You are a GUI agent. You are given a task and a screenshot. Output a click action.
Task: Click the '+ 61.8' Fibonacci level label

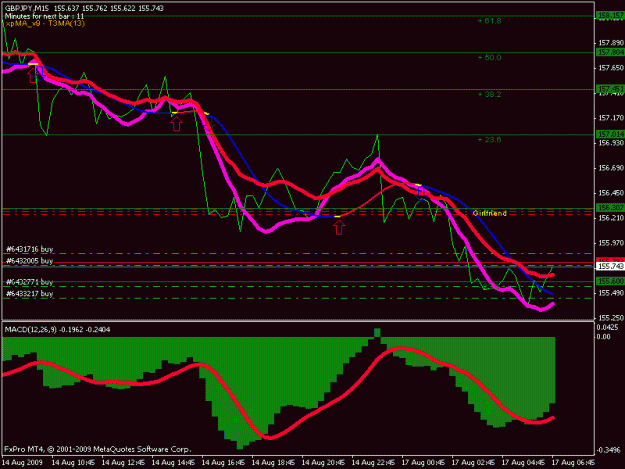[489, 21]
